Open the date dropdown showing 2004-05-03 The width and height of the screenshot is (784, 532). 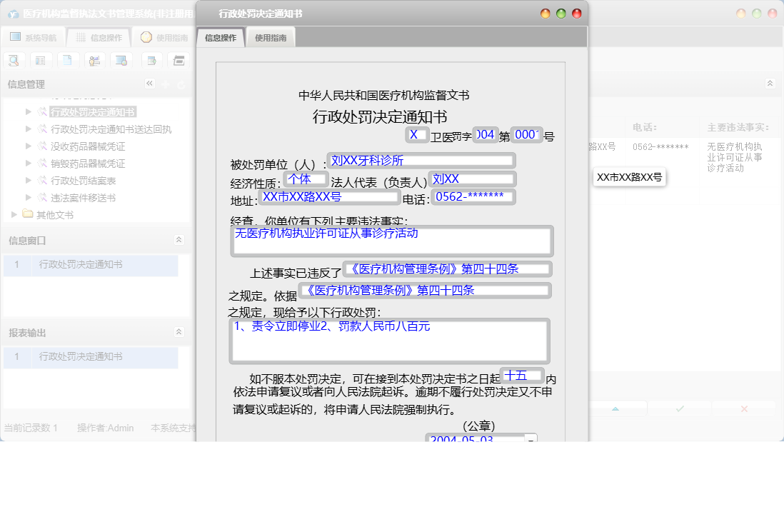[x=531, y=438]
